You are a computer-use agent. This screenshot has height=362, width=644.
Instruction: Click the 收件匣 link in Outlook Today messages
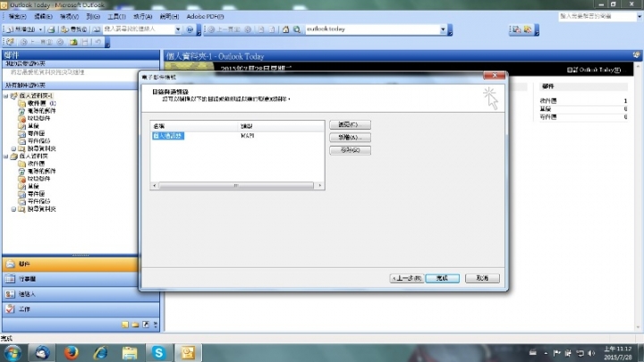(x=548, y=101)
